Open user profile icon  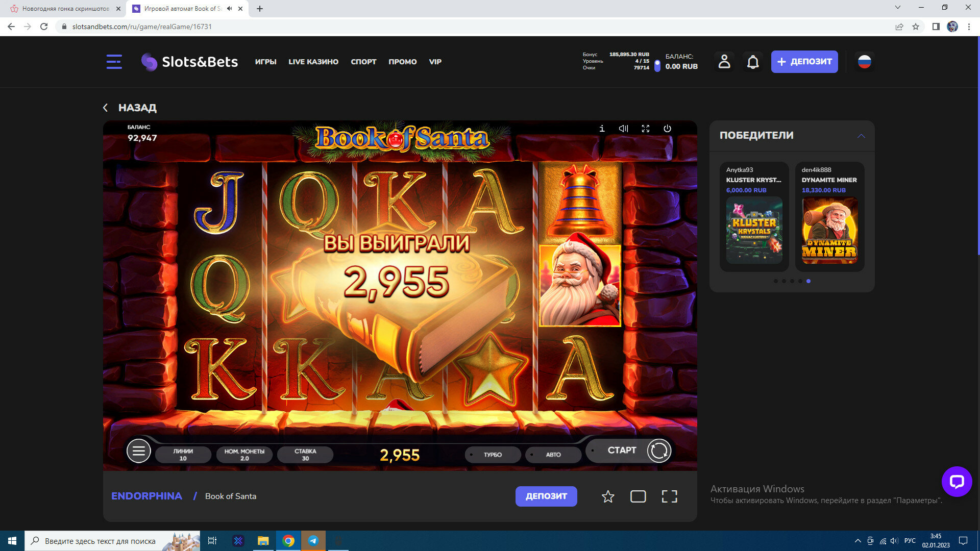point(724,62)
